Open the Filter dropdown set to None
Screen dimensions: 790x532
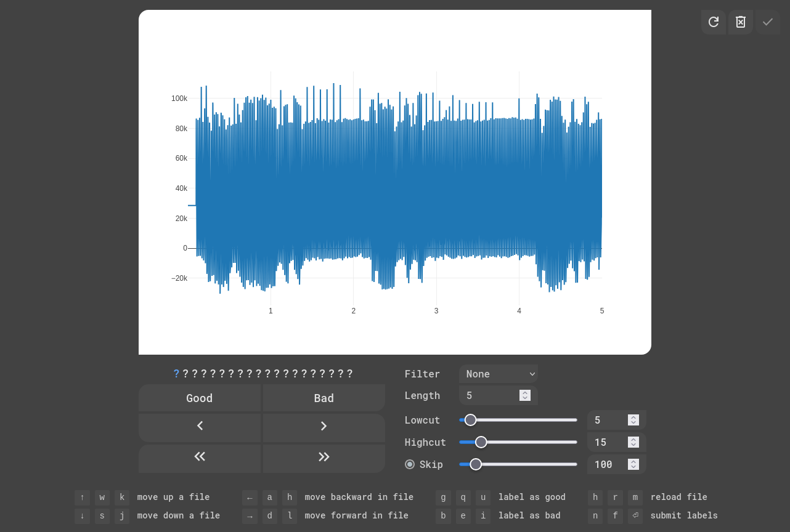[498, 374]
